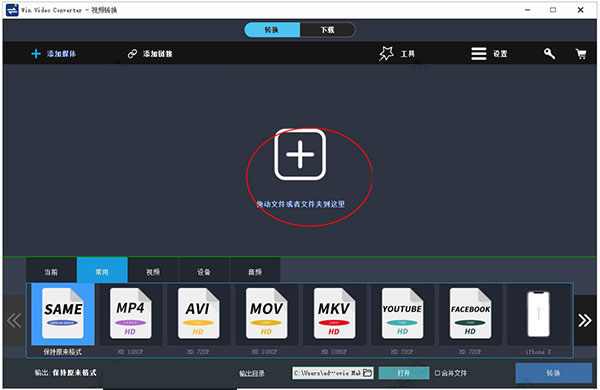The height and width of the screenshot is (390, 600).
Task: Click the right double-arrow to show more formats
Action: [585, 320]
